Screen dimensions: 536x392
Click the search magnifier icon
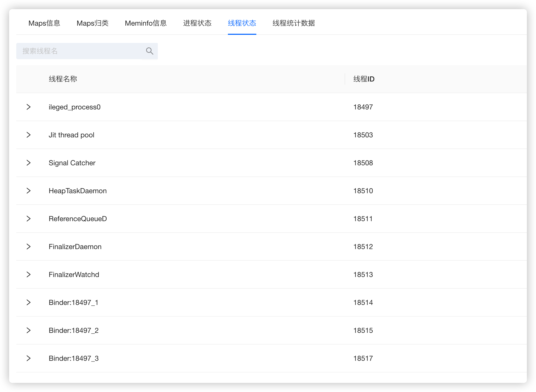coord(149,51)
